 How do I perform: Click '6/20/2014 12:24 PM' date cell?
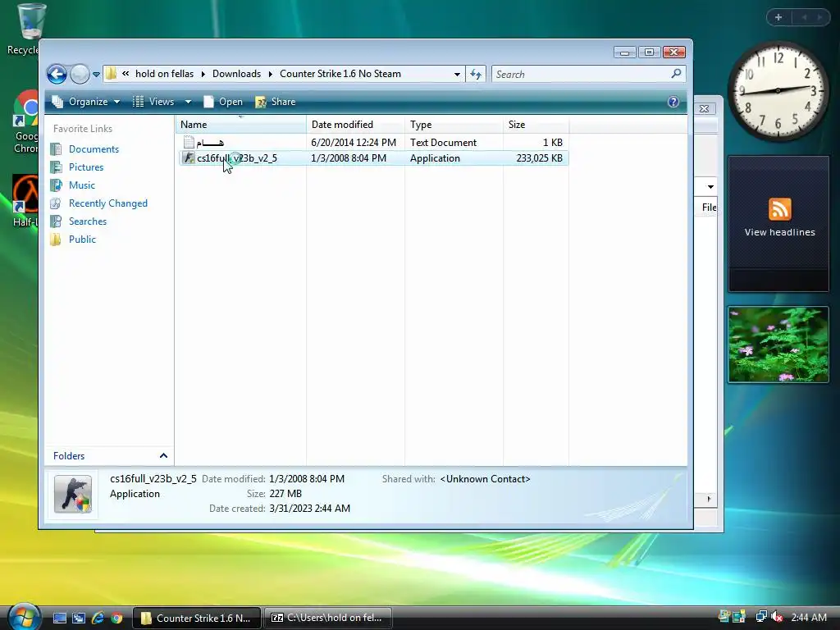(x=354, y=143)
